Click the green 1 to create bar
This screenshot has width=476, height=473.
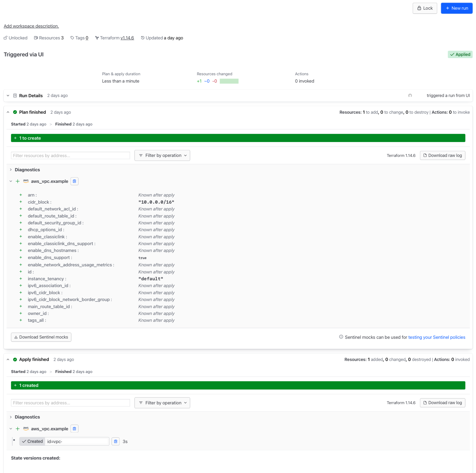pyautogui.click(x=238, y=138)
